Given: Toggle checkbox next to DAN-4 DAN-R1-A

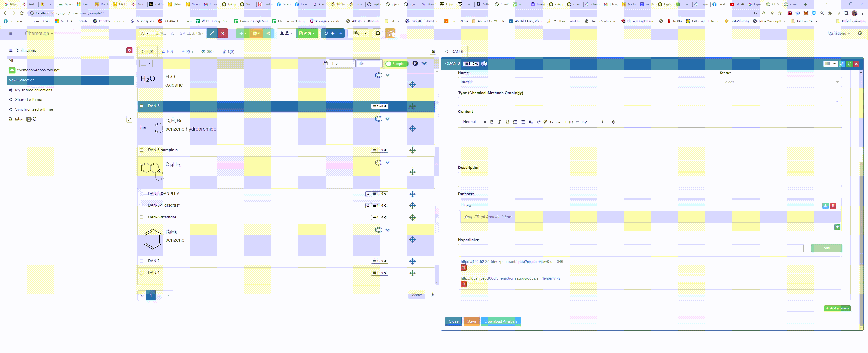Looking at the screenshot, I should [x=141, y=193].
